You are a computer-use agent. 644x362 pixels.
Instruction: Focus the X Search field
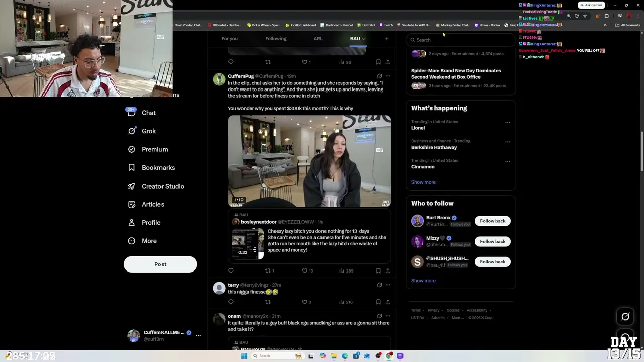tap(460, 40)
